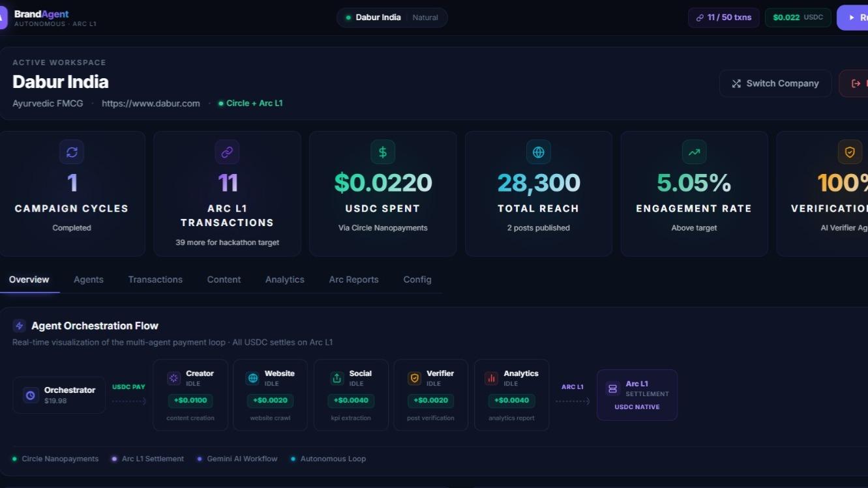Screen dimensions: 868x488
Task: Click the campaign cycles refresh icon
Action: click(x=72, y=152)
